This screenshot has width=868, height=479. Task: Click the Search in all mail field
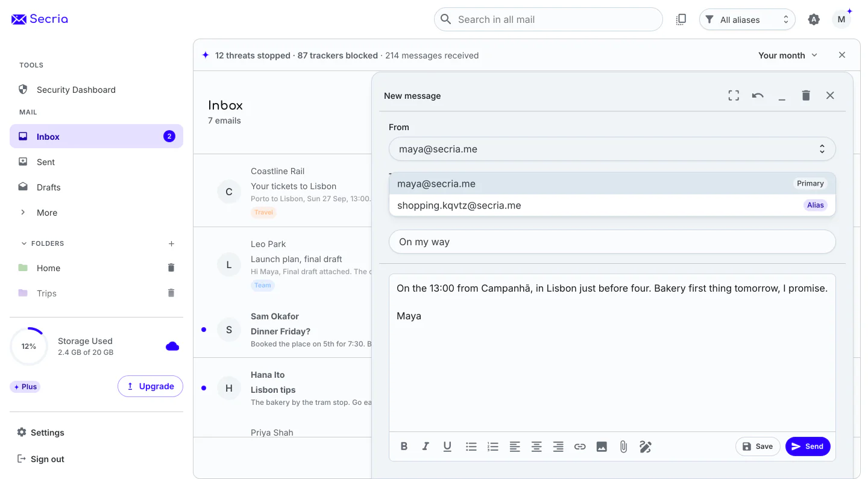549,19
